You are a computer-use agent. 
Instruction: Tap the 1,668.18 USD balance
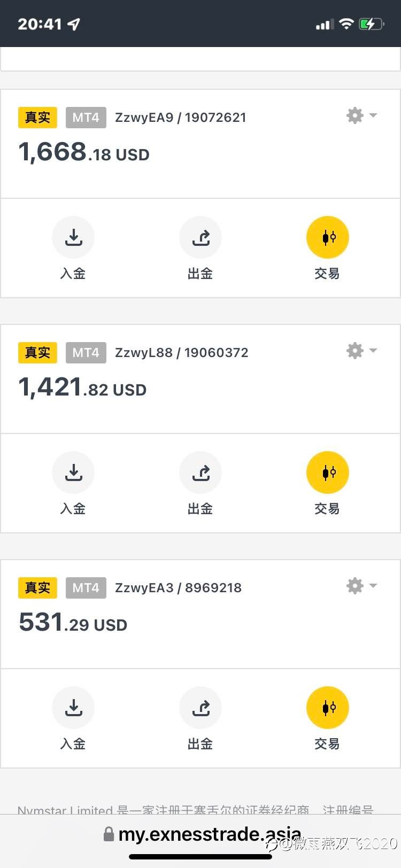[84, 152]
